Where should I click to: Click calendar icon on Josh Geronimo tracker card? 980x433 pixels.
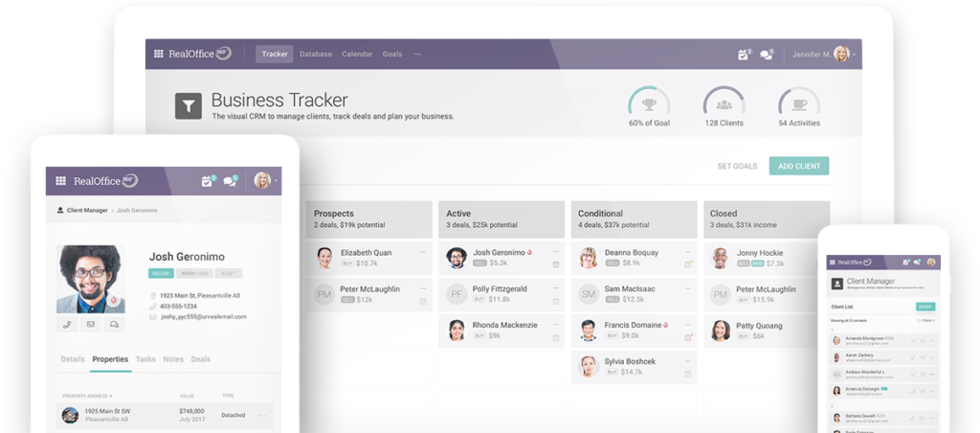click(x=556, y=264)
